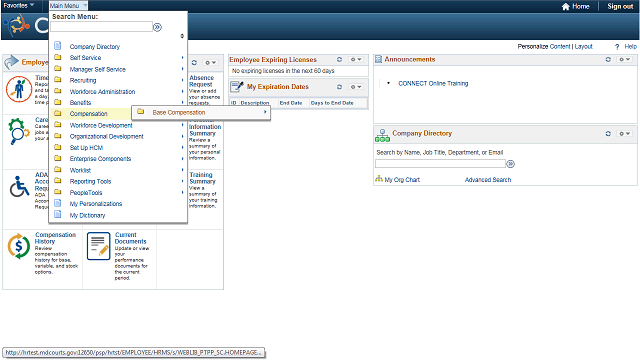Open the Self Service menu folder

click(85, 58)
